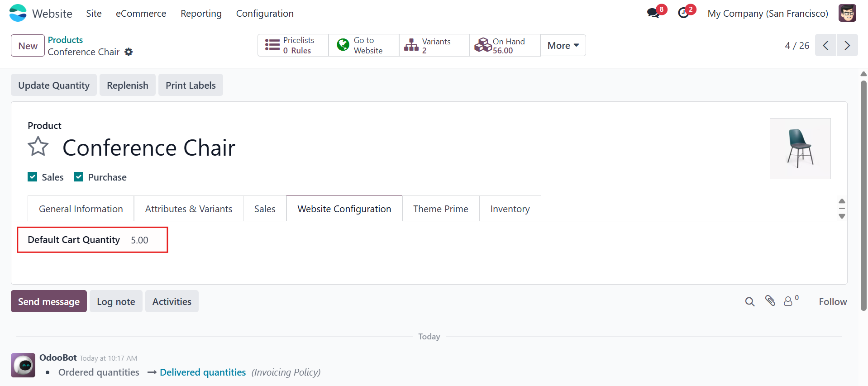Viewport: 868px width, 386px height.
Task: Open the Reporting menu
Action: click(x=201, y=14)
